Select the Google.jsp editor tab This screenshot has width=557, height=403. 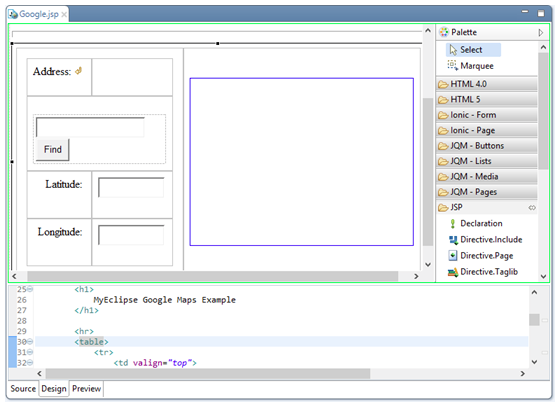(38, 14)
